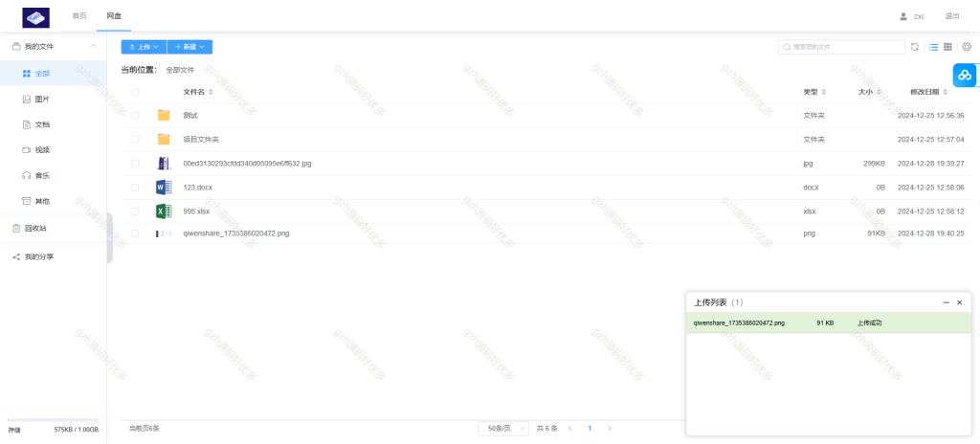The height and width of the screenshot is (444, 980).
Task: Go to the previous page arrow
Action: coord(569,429)
